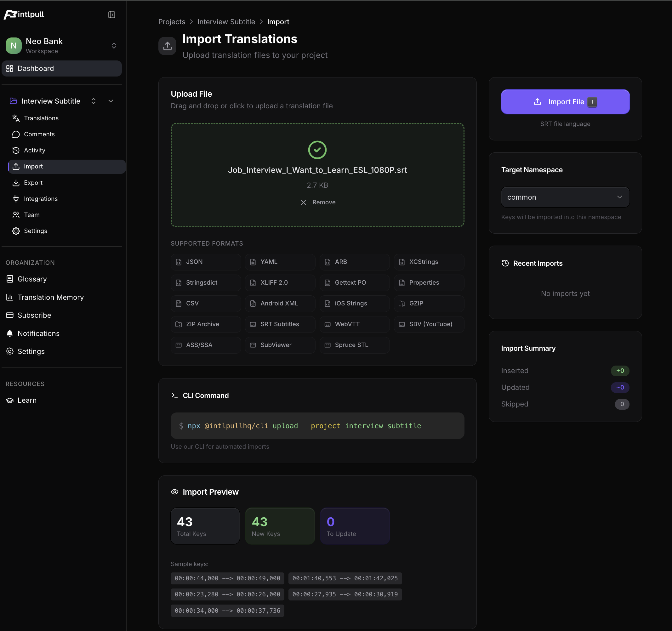Remove the uploaded SRT file
672x631 pixels.
click(318, 202)
